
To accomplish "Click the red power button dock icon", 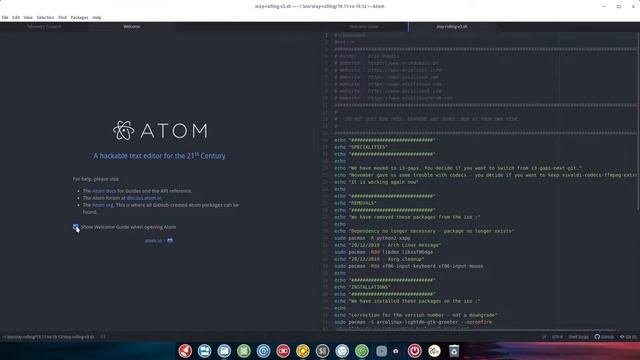I will point(414,351).
